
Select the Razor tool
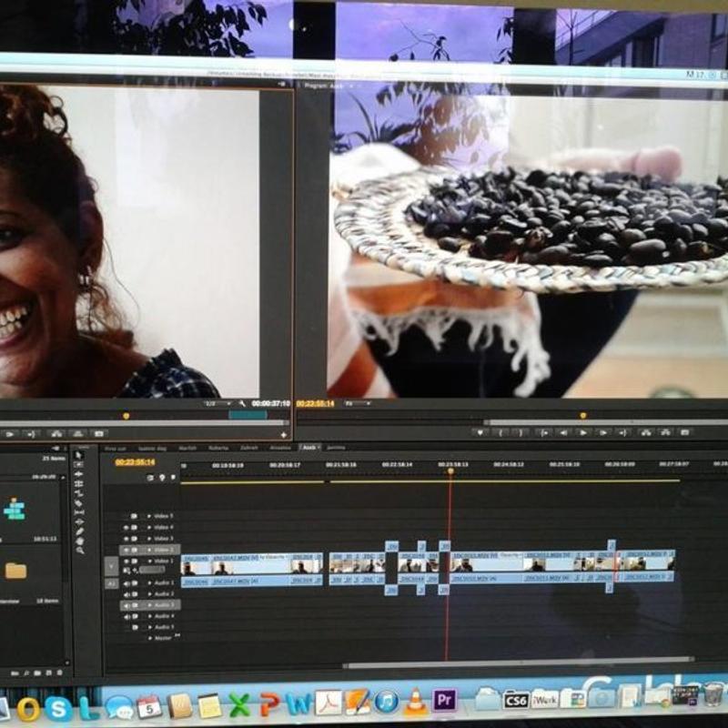(78, 503)
